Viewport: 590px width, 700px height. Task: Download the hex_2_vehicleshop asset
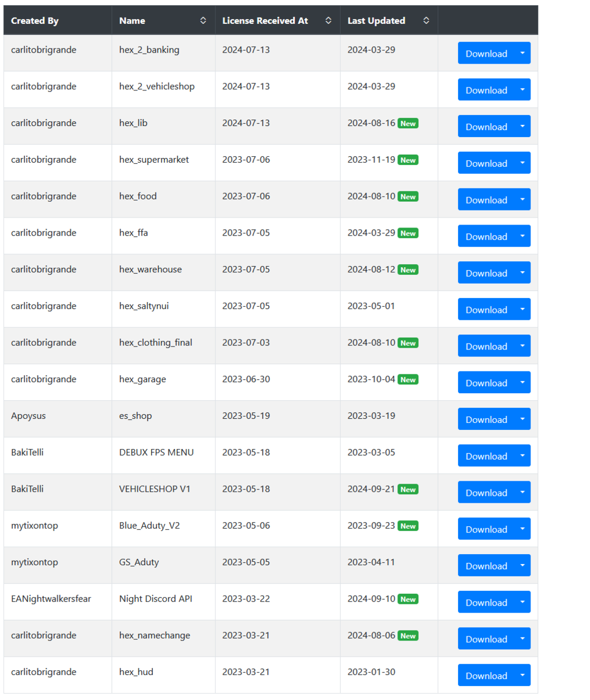click(486, 90)
